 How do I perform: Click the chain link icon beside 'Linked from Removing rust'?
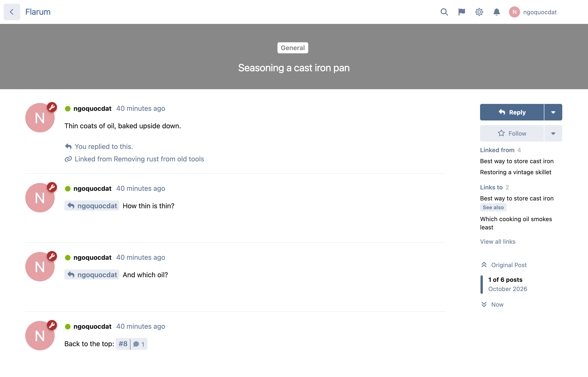68,159
